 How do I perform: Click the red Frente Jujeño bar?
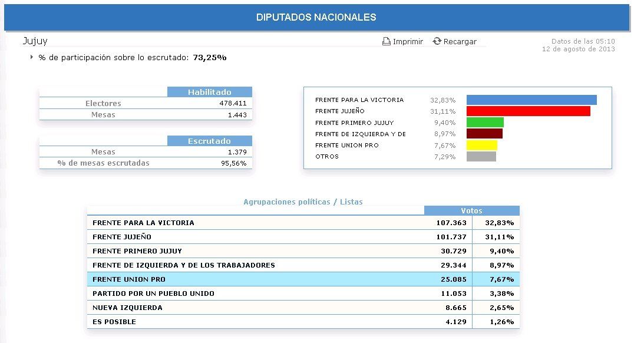(x=528, y=111)
